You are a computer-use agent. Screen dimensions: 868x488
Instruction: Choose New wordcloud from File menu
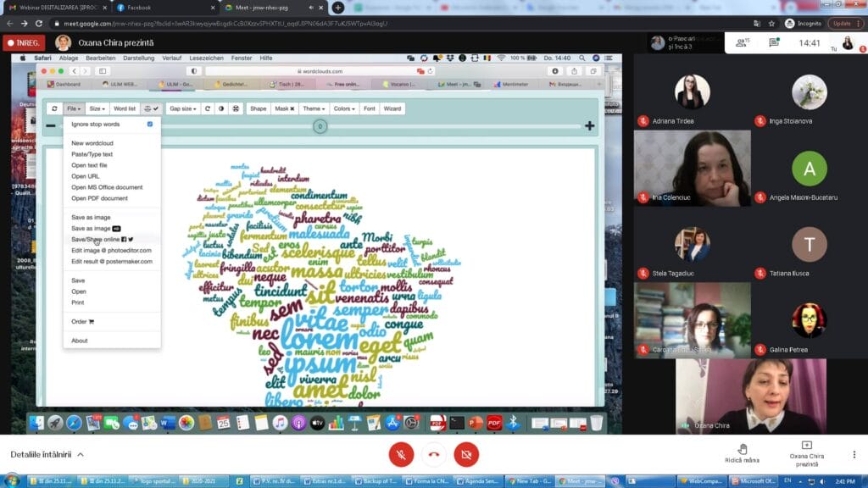click(92, 143)
